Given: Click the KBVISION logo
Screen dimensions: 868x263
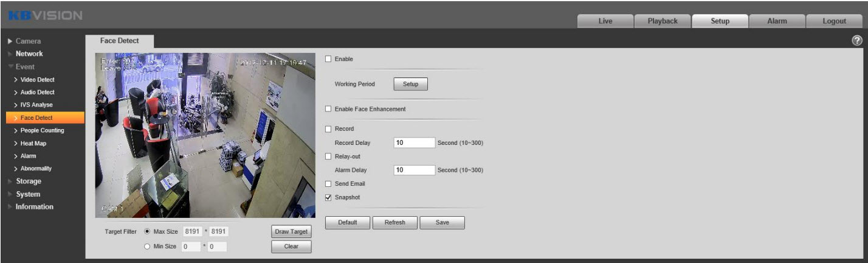Looking at the screenshot, I should click(x=44, y=15).
